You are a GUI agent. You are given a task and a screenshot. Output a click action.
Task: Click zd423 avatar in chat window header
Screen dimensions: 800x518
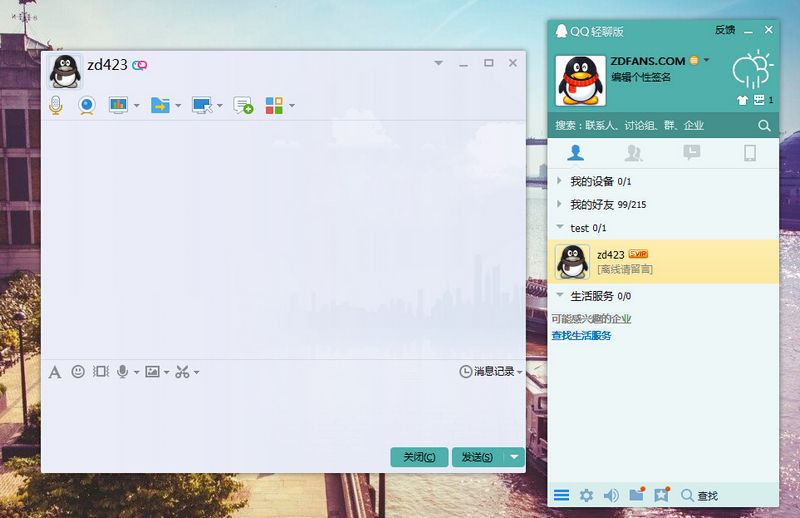(65, 71)
